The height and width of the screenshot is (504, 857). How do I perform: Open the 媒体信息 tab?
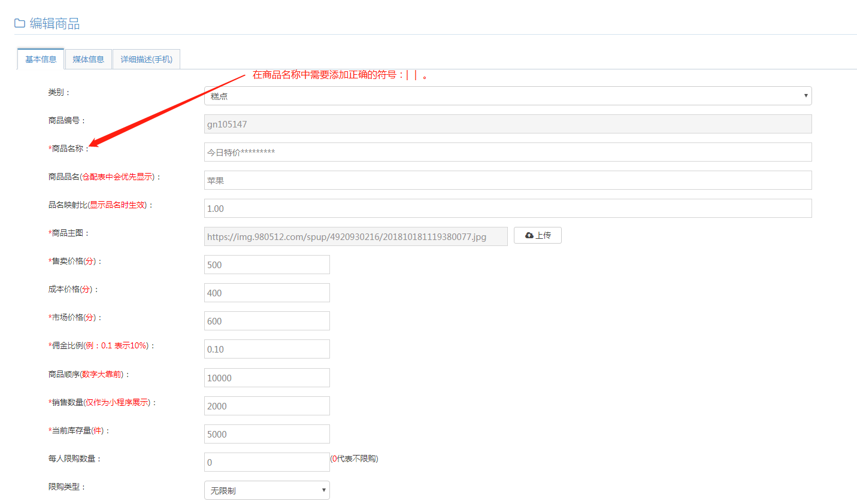pos(89,59)
